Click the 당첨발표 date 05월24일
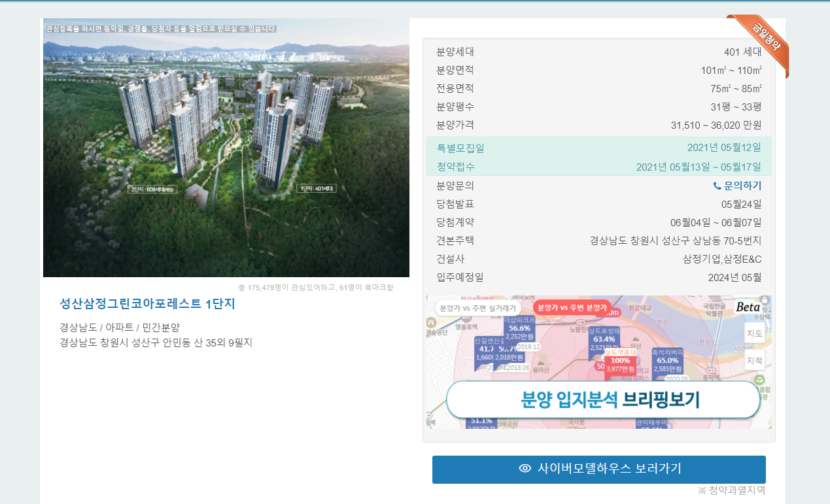 (742, 204)
